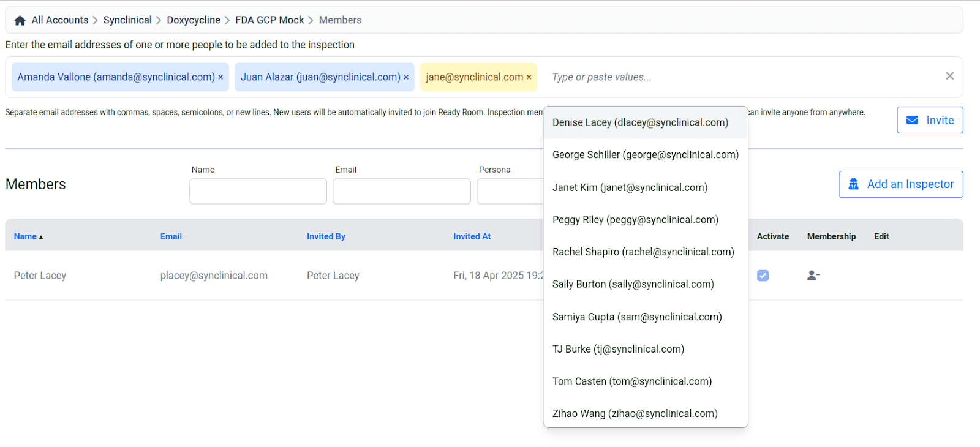980x447 pixels.
Task: Remove jane@synclinical.com chip
Action: [529, 77]
